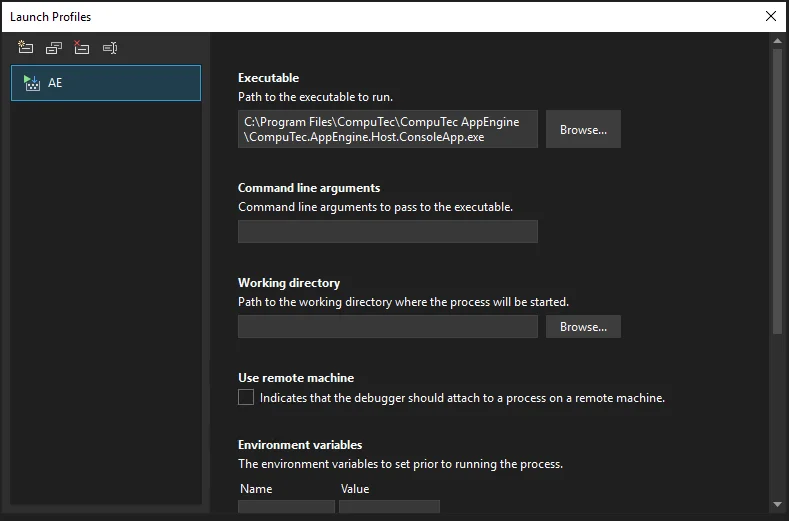
Task: Rename the selected launch profile
Action: point(110,48)
